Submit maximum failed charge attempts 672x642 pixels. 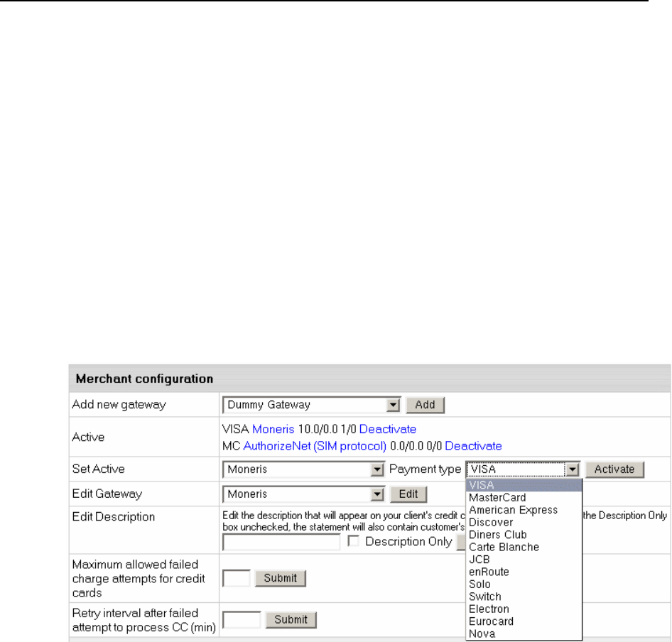tap(281, 578)
